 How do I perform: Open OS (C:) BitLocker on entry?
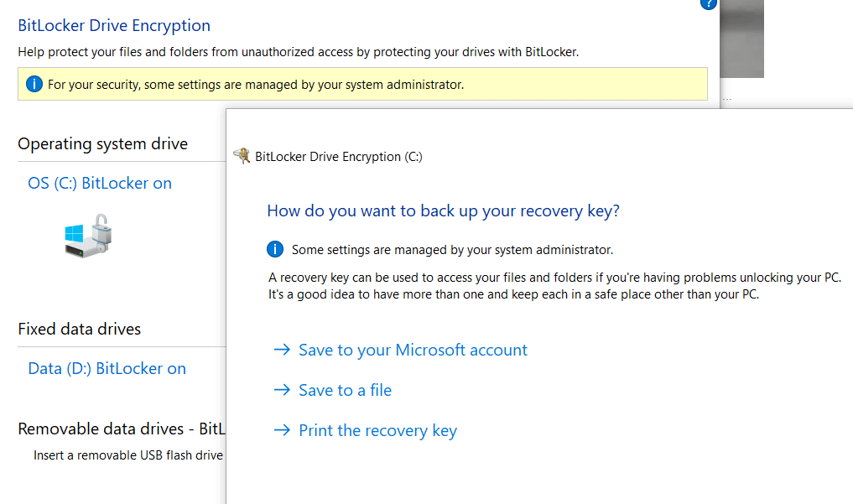tap(100, 183)
